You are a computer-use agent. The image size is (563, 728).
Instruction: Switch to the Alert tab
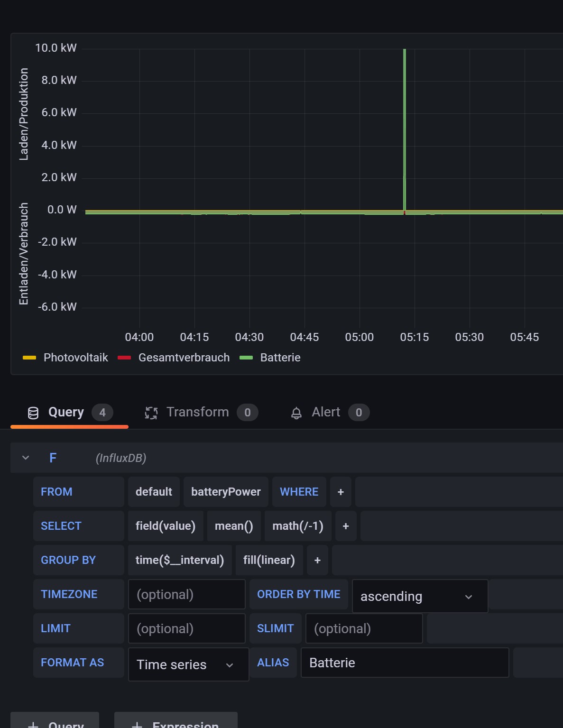point(325,412)
